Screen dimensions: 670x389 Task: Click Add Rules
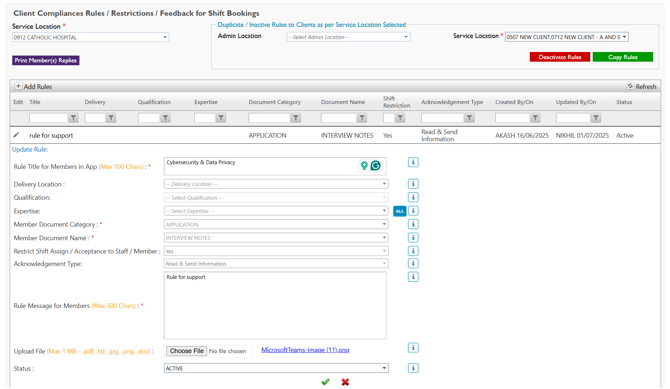(x=33, y=86)
